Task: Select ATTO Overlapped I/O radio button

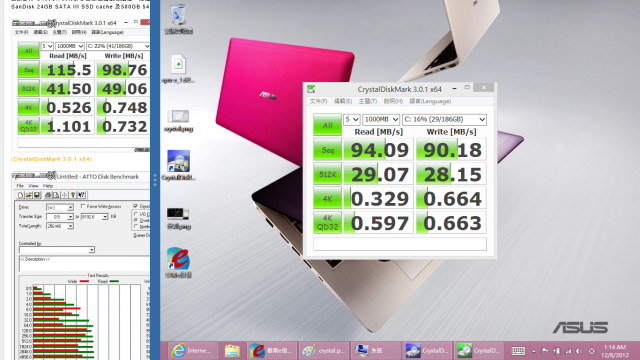Action: coord(136,220)
